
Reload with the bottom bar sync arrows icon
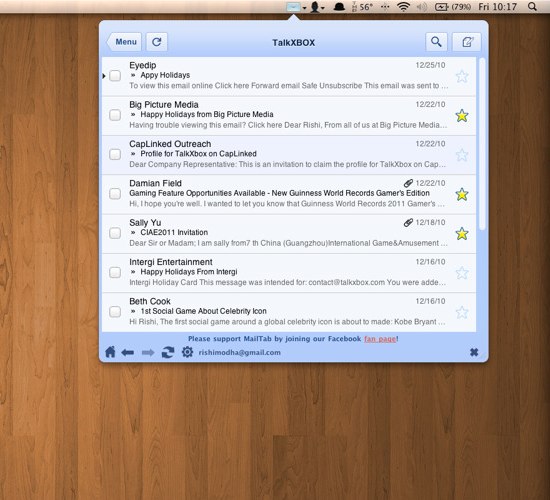pyautogui.click(x=168, y=352)
